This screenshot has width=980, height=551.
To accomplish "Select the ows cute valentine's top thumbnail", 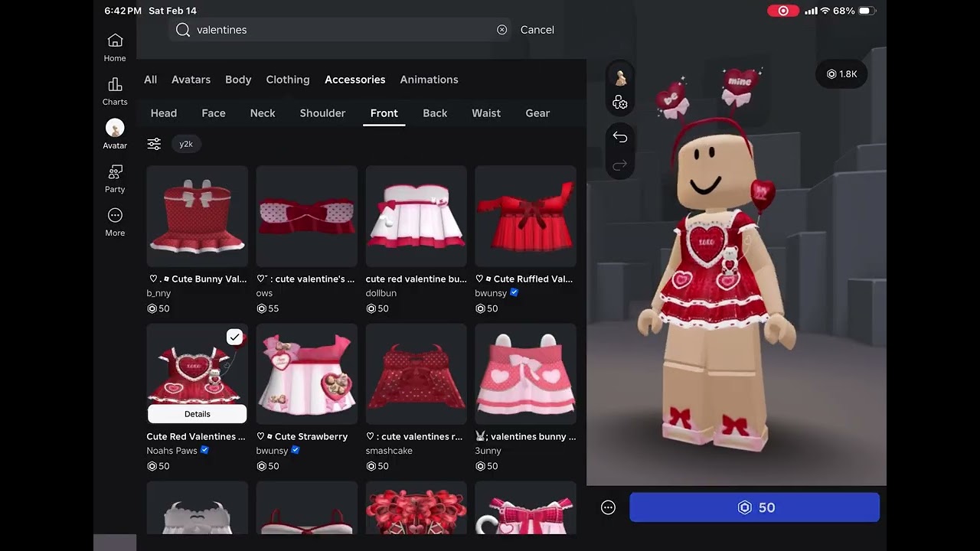I will pos(307,216).
